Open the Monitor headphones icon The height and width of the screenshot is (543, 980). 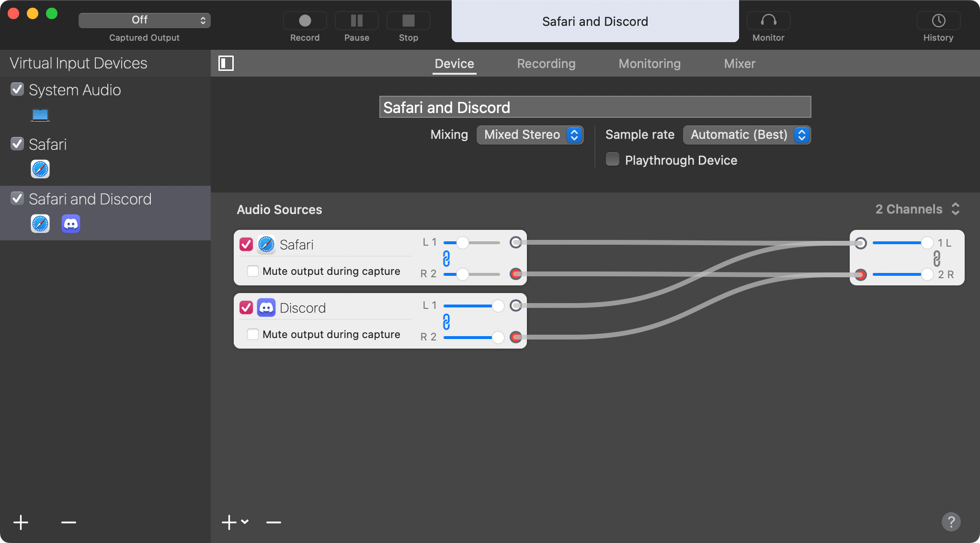(768, 21)
